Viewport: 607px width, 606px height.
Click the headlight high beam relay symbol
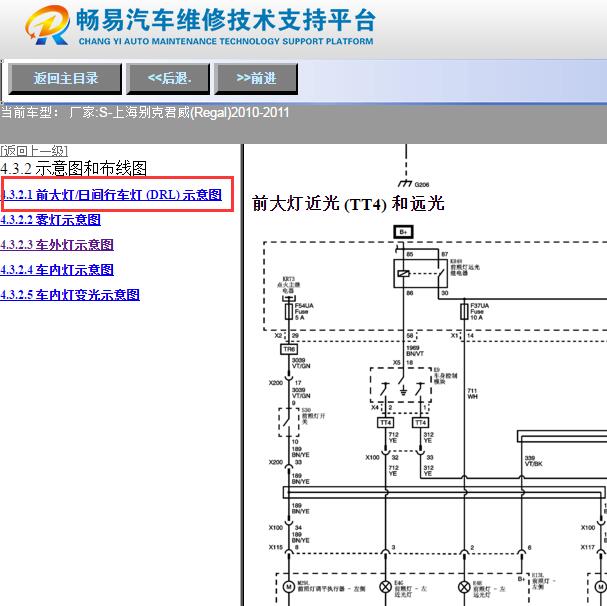(420, 273)
